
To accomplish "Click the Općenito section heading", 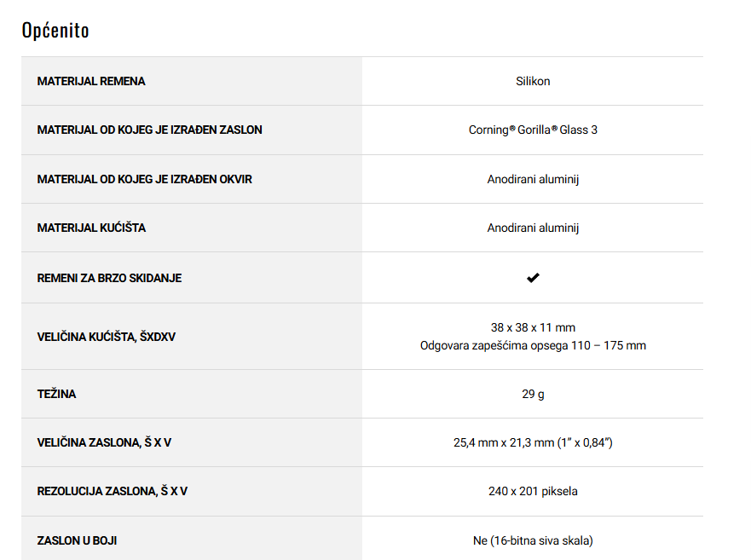I will 55,31.
